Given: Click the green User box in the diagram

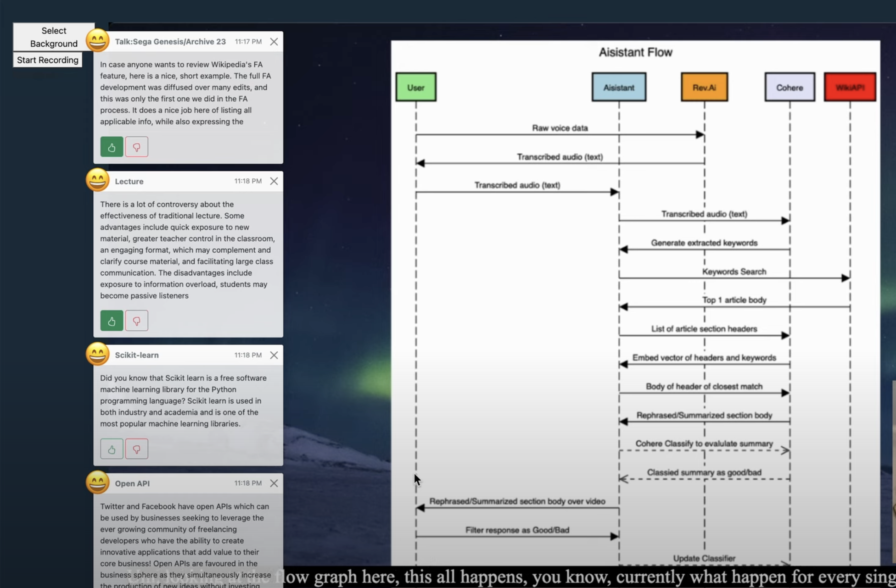Looking at the screenshot, I should tap(416, 87).
